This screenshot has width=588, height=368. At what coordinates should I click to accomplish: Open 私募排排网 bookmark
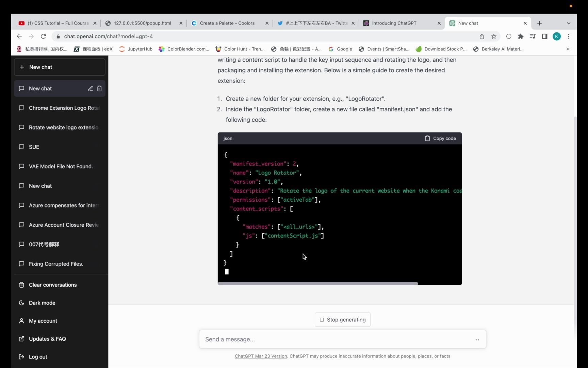click(42, 49)
